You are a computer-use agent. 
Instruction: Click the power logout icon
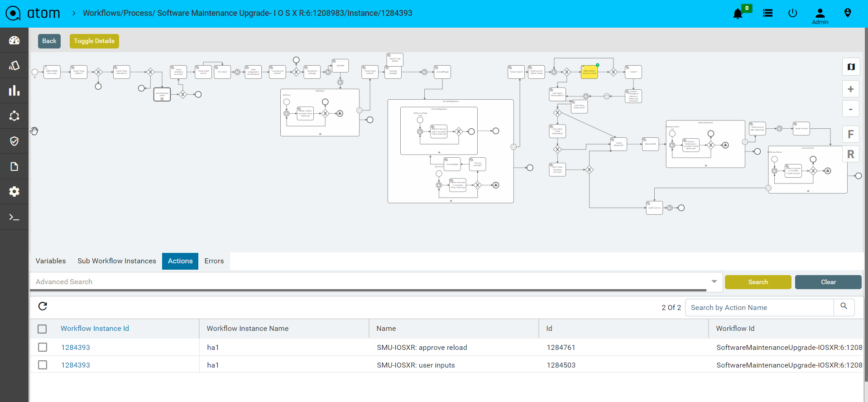click(792, 13)
